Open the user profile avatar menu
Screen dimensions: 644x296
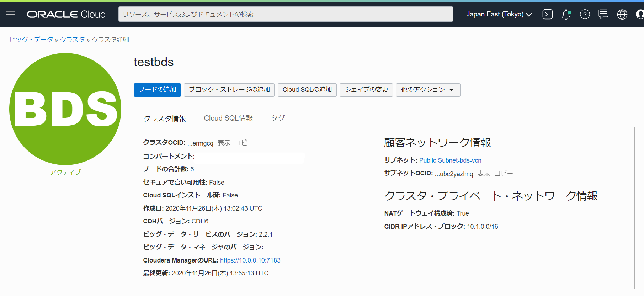[640, 14]
